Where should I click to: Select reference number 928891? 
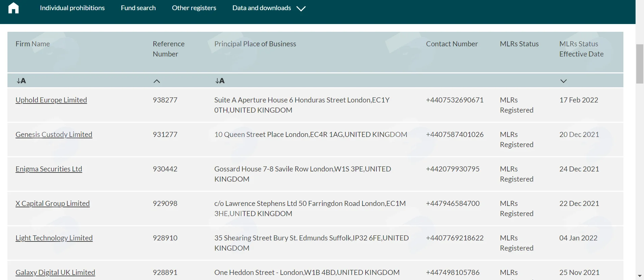pos(165,273)
